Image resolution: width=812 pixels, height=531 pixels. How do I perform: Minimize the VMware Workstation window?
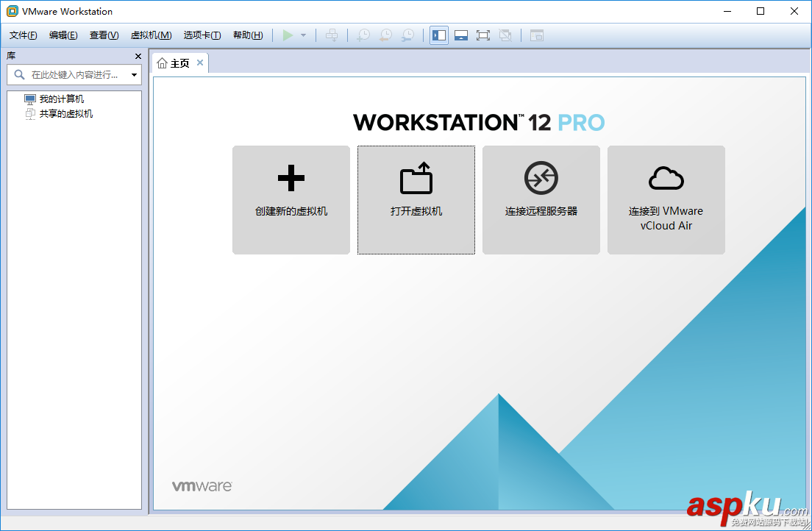pos(727,11)
